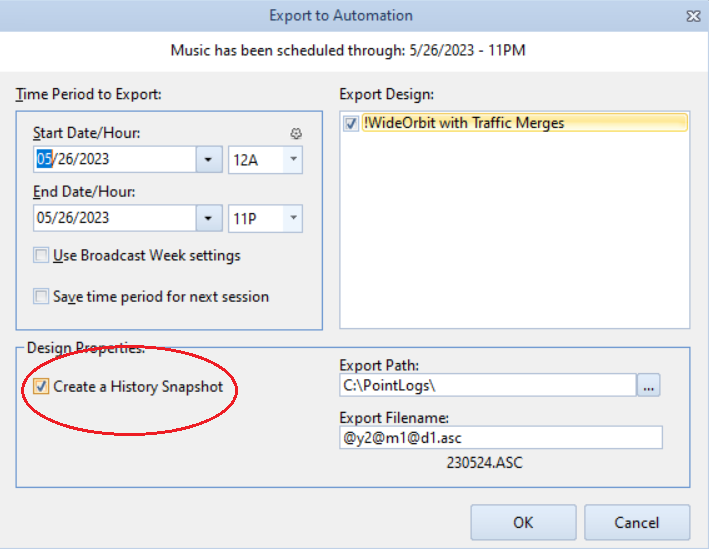This screenshot has width=709, height=549.
Task: Open the browse button next to Export Path
Action: (x=648, y=385)
